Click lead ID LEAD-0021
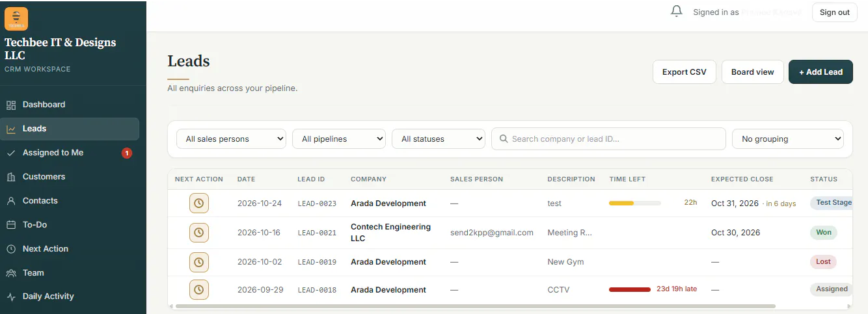The height and width of the screenshot is (314, 868). coord(317,233)
